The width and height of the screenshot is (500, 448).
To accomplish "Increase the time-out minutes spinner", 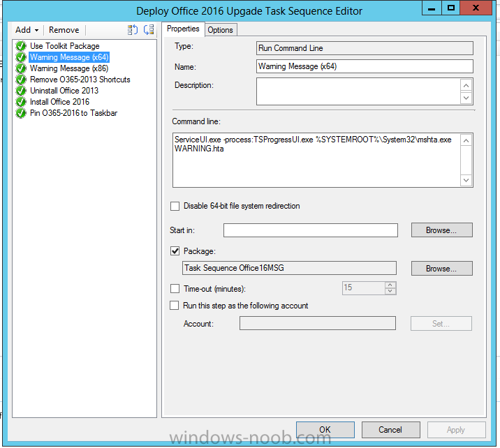I will point(390,285).
